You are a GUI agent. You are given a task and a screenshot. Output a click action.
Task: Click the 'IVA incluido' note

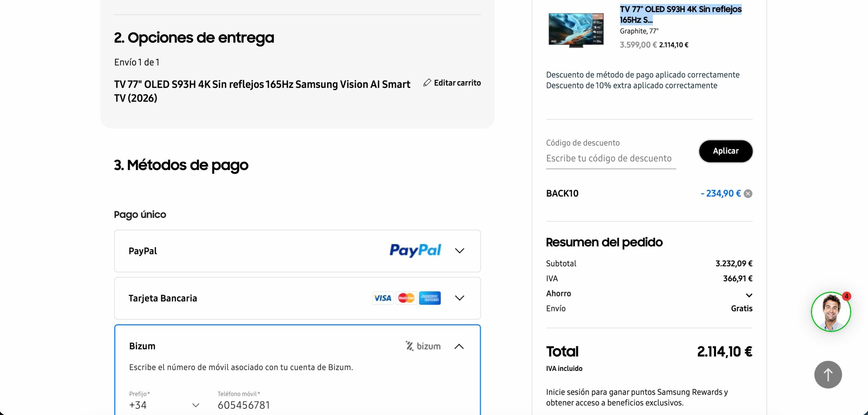(x=564, y=369)
